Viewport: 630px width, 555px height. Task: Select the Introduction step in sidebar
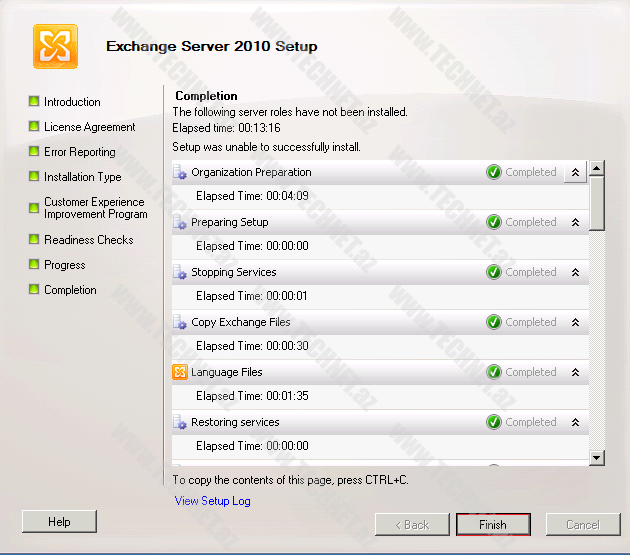[x=72, y=102]
